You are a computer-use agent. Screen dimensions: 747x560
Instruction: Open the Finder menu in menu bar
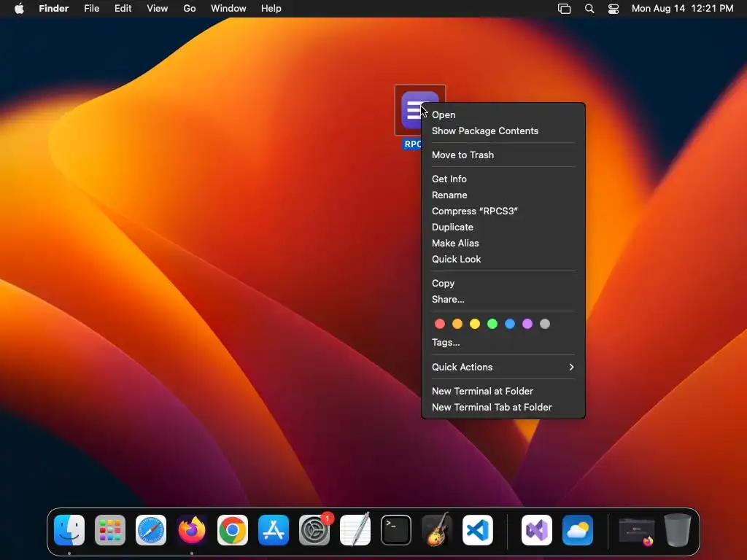(54, 9)
